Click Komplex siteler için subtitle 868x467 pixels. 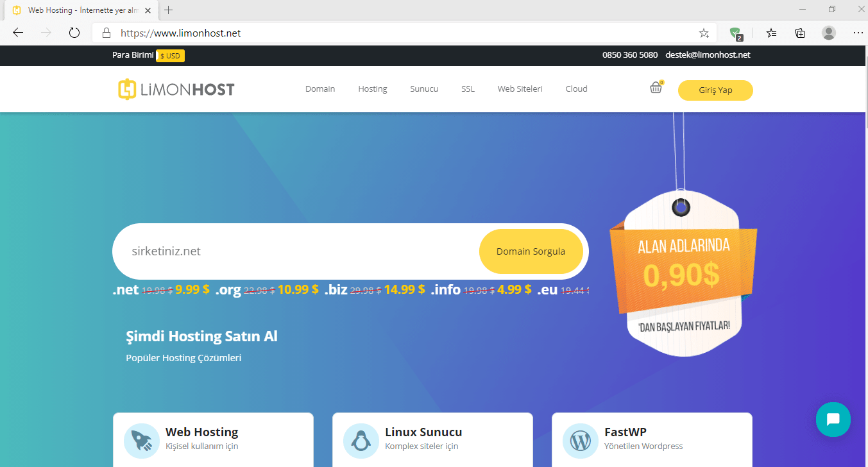tap(421, 446)
